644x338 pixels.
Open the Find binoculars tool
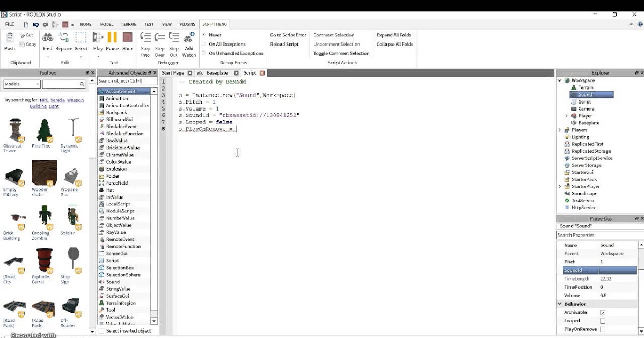pos(48,38)
